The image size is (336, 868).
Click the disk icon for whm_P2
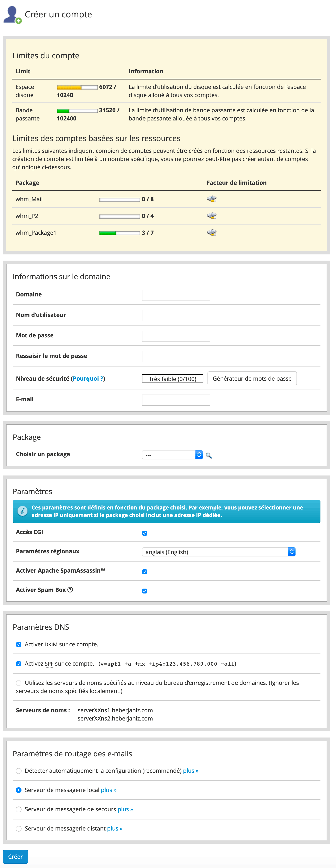pyautogui.click(x=211, y=216)
